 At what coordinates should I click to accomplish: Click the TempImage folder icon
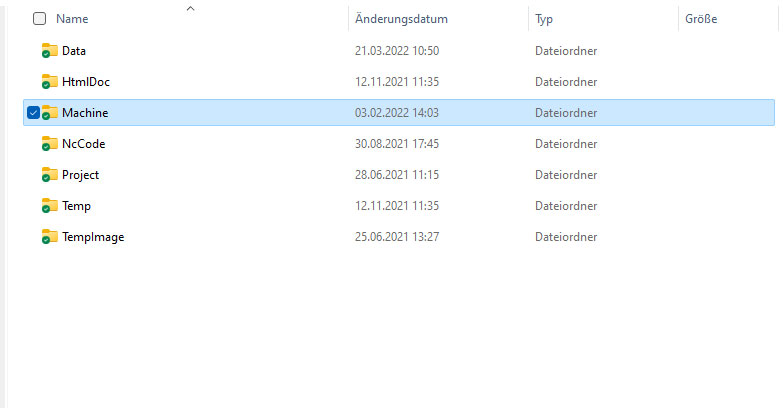tap(50, 237)
